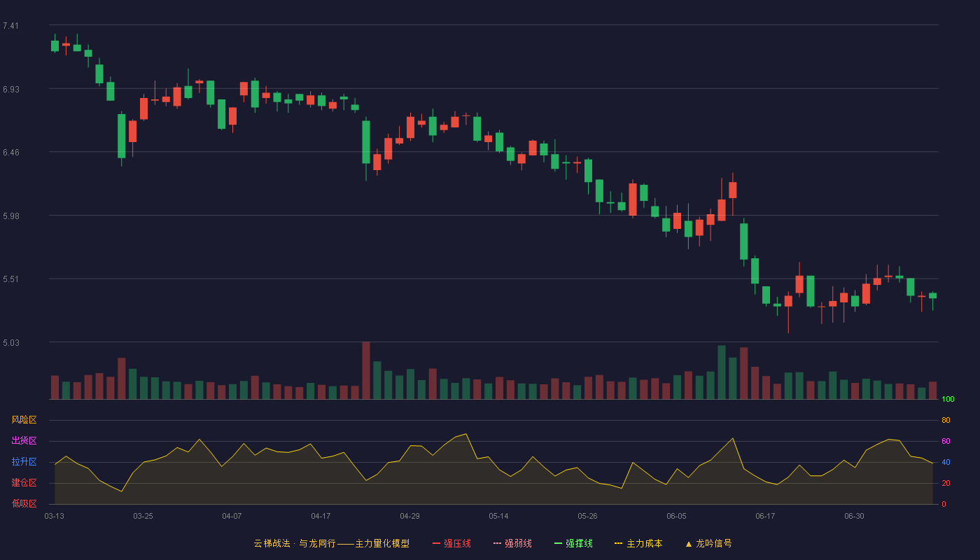Image resolution: width=980 pixels, height=560 pixels.
Task: Toggle the 龙吟信号 triangle legend item
Action: click(x=708, y=543)
